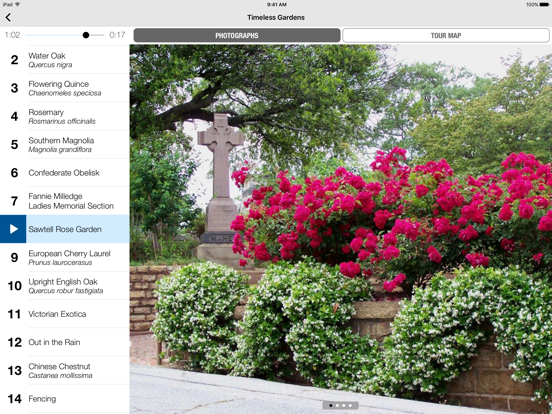The height and width of the screenshot is (414, 552).
Task: Select Out in the Rain stop
Action: (65, 342)
